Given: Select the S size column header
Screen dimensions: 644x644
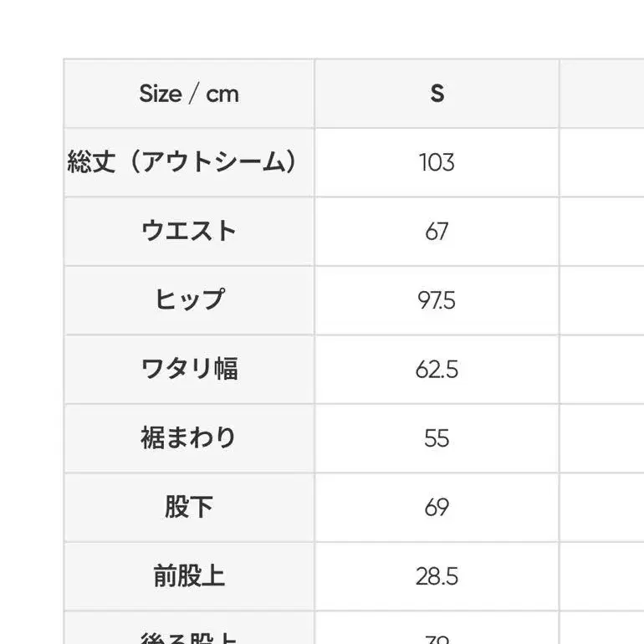Looking at the screenshot, I should (x=437, y=94).
